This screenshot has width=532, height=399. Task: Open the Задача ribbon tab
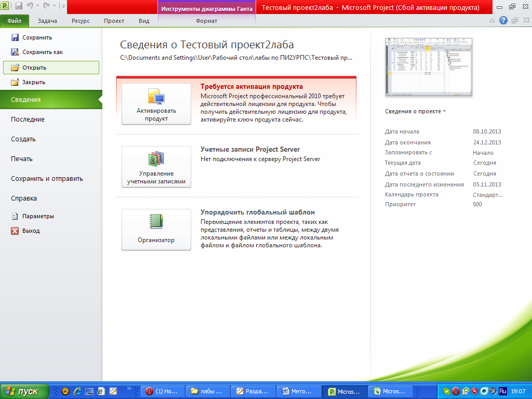click(x=47, y=21)
